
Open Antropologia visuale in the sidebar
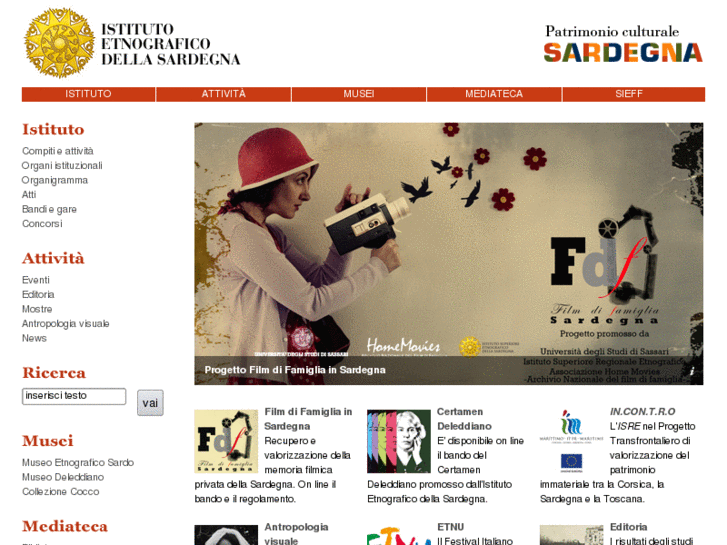[x=65, y=324]
